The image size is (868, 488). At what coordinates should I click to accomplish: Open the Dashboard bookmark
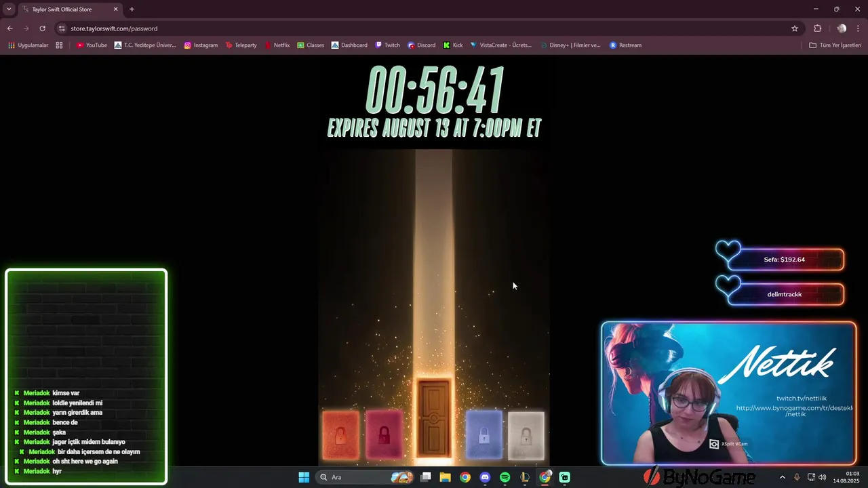point(349,45)
